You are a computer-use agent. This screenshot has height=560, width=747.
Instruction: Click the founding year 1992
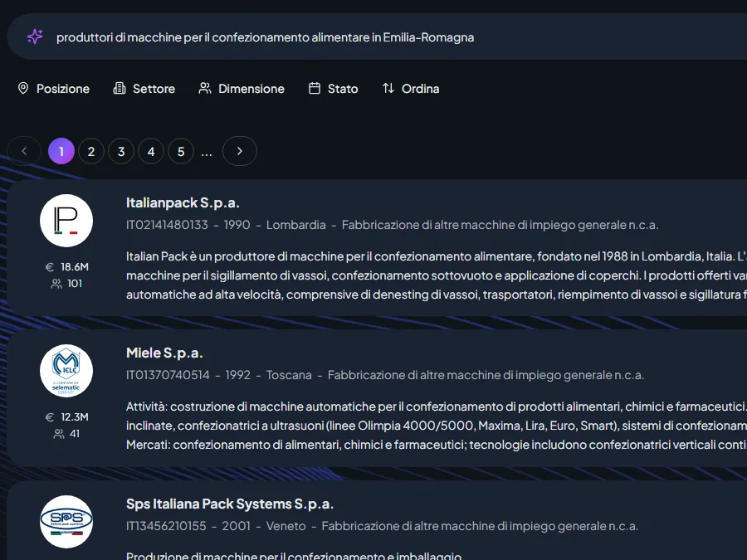237,375
